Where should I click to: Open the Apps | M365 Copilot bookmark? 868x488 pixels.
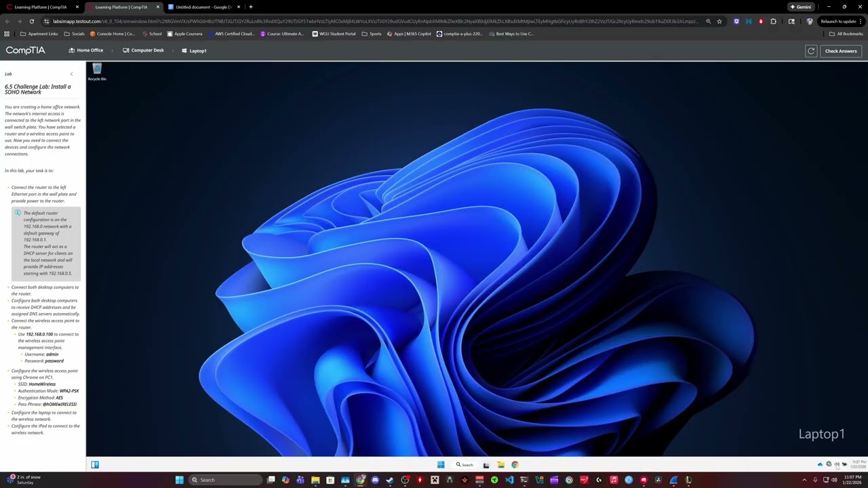click(x=409, y=34)
